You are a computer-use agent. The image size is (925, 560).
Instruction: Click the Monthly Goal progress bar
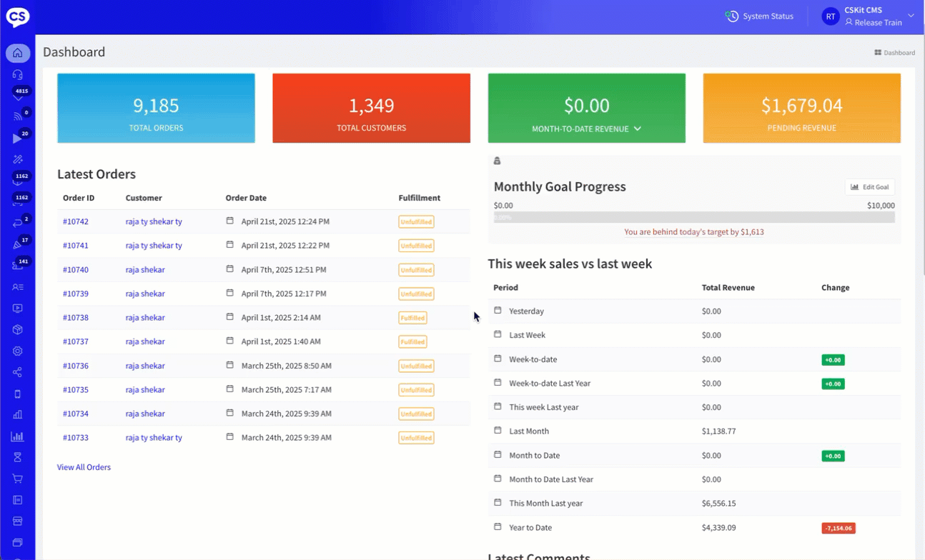(x=693, y=217)
